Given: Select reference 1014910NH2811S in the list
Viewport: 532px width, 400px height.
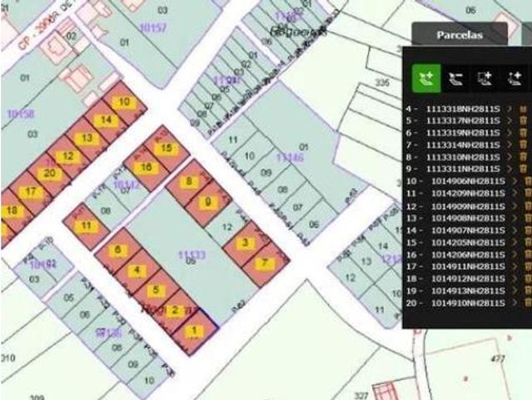Looking at the screenshot, I should tap(468, 302).
